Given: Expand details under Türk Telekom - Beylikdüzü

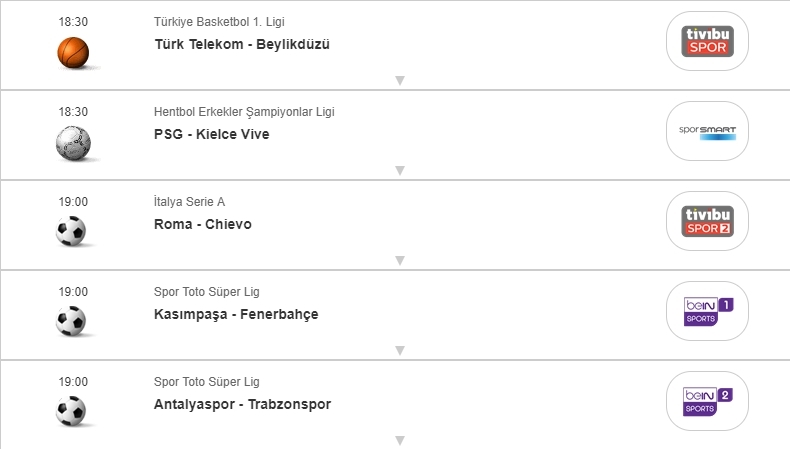Looking at the screenshot, I should pyautogui.click(x=399, y=80).
